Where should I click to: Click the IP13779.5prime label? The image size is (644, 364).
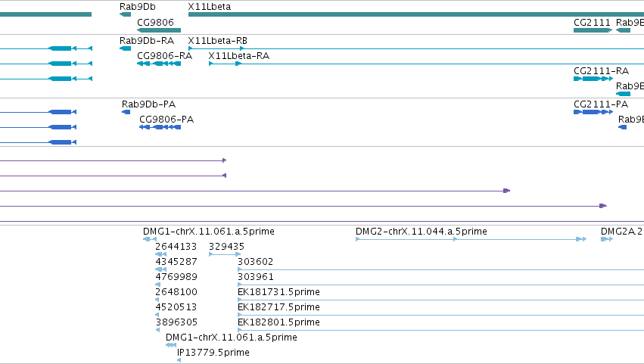213,353
